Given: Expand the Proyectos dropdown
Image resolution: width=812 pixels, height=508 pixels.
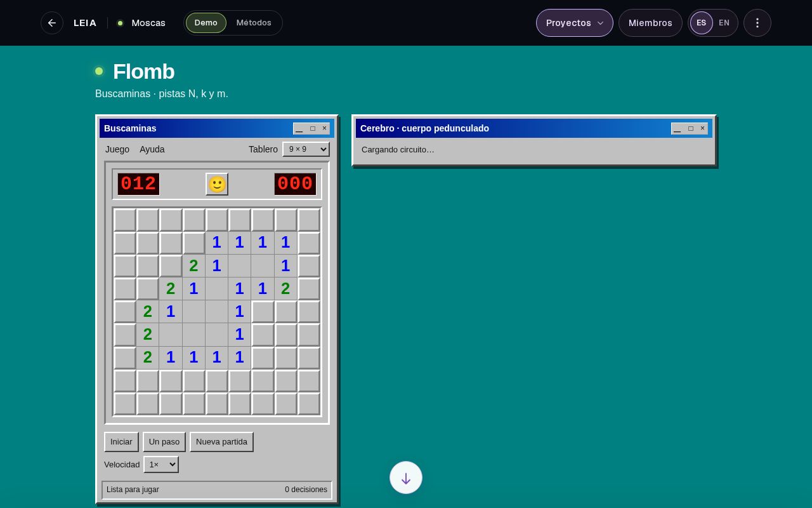Looking at the screenshot, I should point(575,23).
